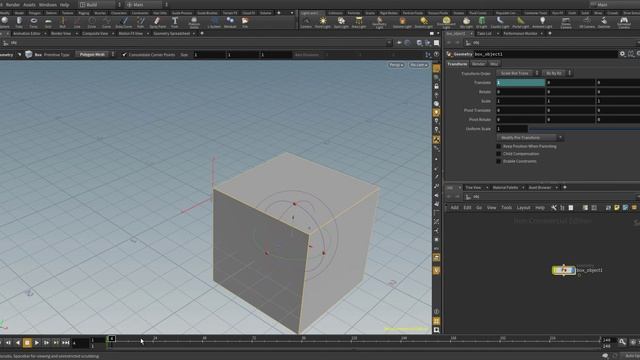Screen dimensions: 640x360
Task: Click the wrench icon in network editor toolbar
Action: coord(554,208)
